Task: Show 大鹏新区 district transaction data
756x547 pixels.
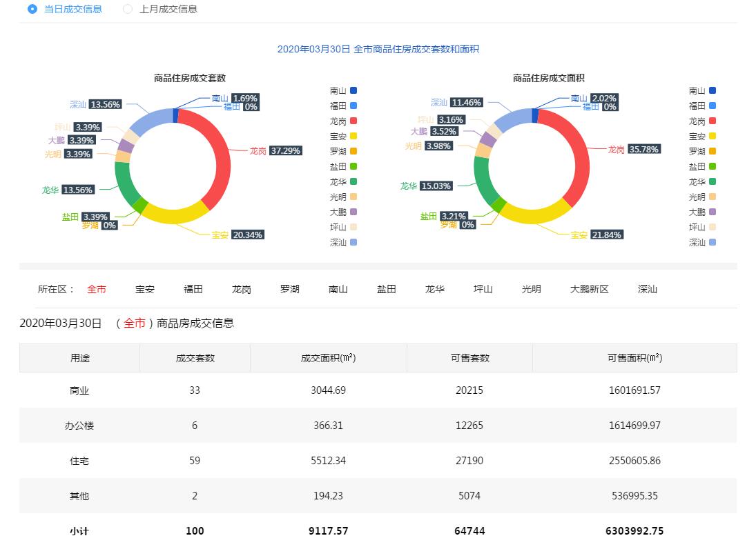Action: (590, 289)
